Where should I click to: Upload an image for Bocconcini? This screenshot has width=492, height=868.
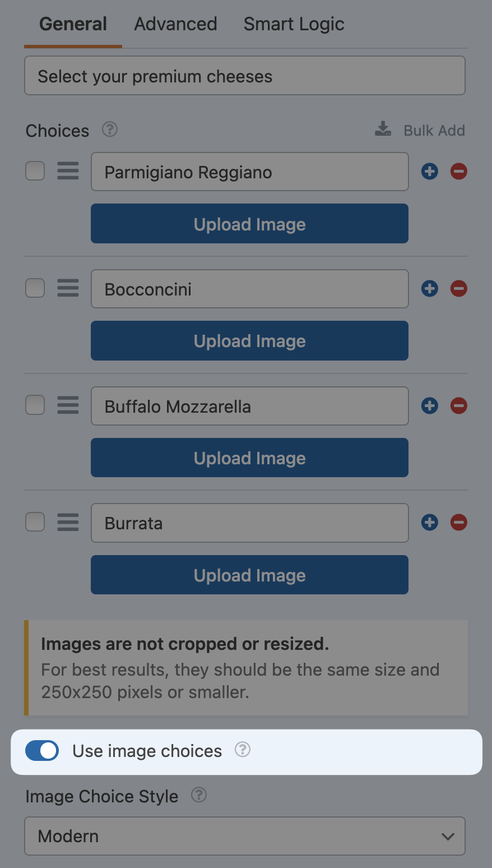[249, 341]
